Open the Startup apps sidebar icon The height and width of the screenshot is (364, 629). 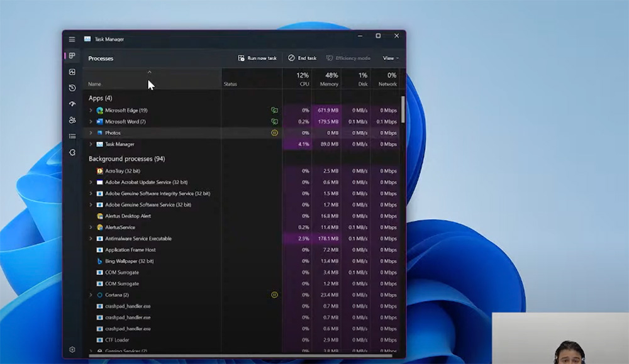click(x=72, y=104)
